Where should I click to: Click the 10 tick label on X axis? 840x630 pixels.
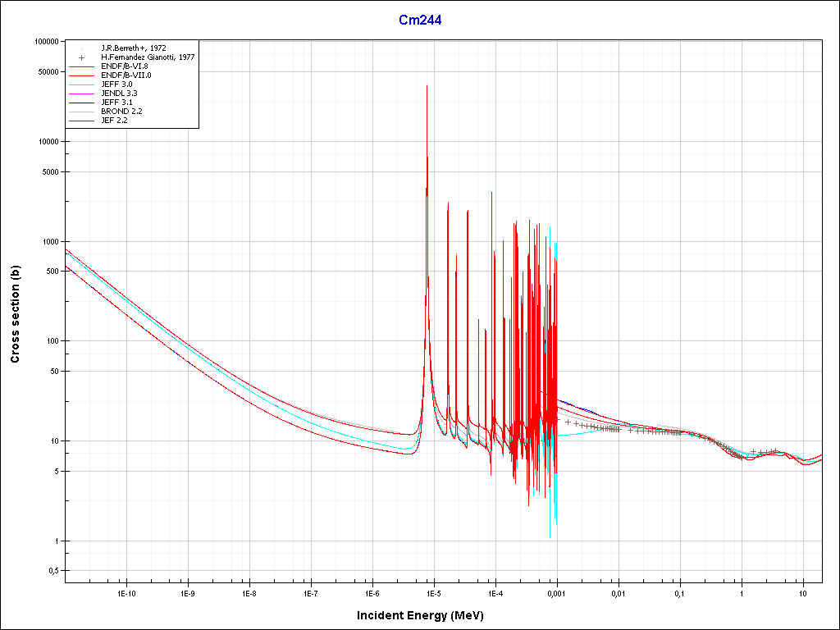(x=803, y=593)
